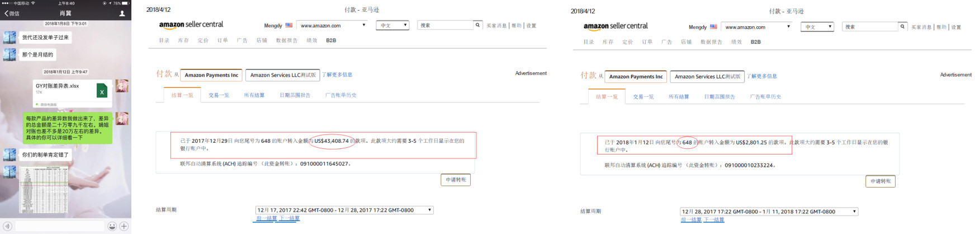
Task: Click the Amazon Seller Central logo on the US$43,408.74 page
Action: coord(191,25)
